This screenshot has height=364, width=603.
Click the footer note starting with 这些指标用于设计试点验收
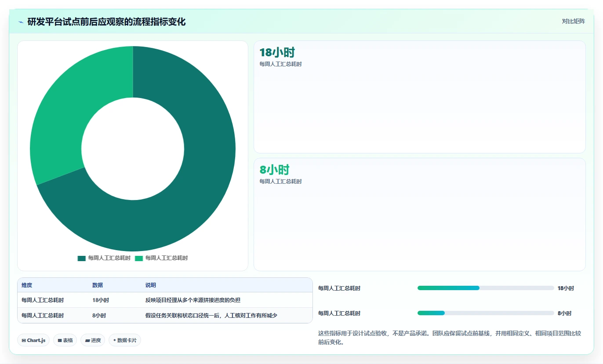450,338
